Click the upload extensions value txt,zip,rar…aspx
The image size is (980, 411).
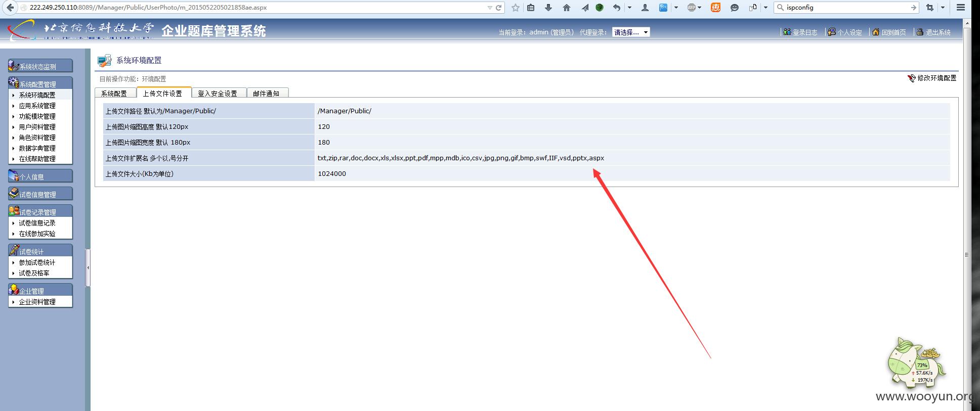461,158
